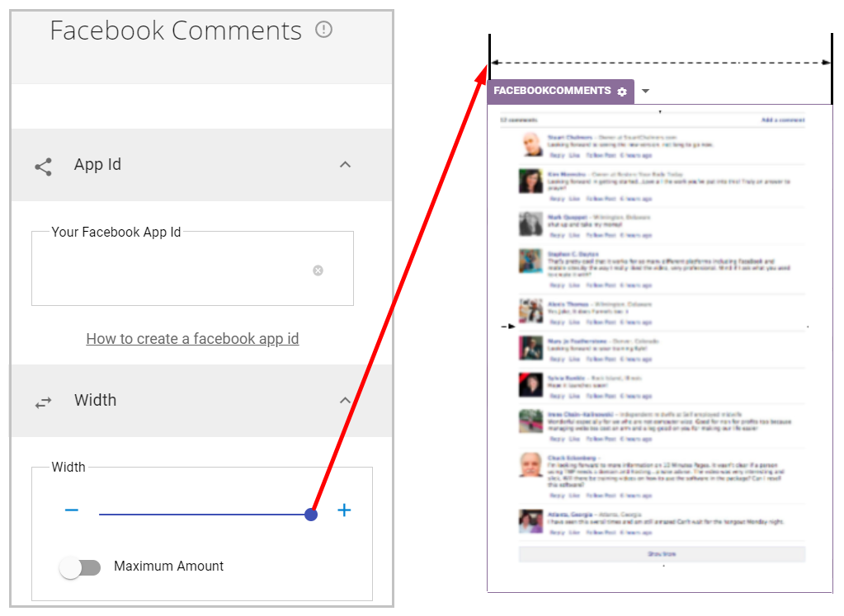Click the Width section header label
Image resolution: width=844 pixels, height=616 pixels.
coord(95,400)
